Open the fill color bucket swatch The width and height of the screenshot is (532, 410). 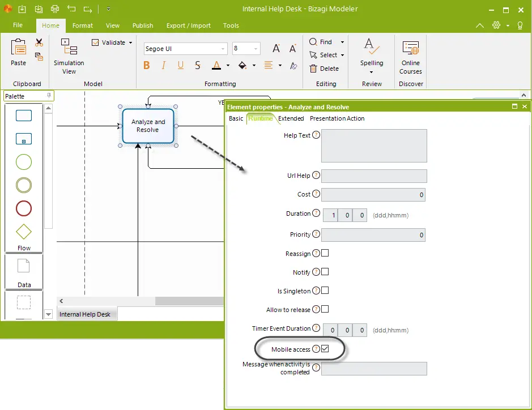coord(242,65)
